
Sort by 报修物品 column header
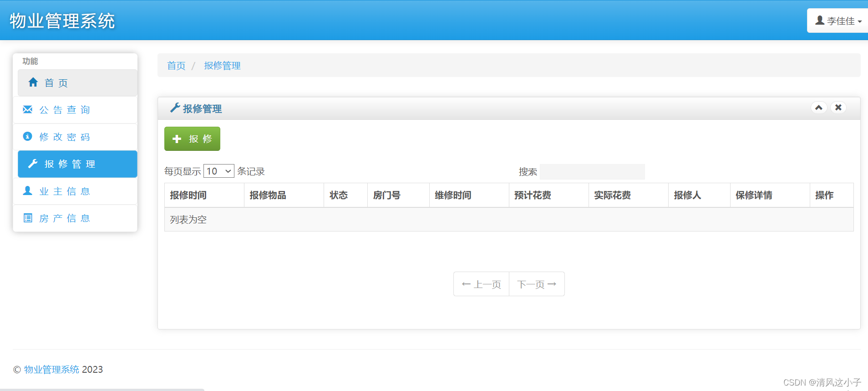click(284, 195)
